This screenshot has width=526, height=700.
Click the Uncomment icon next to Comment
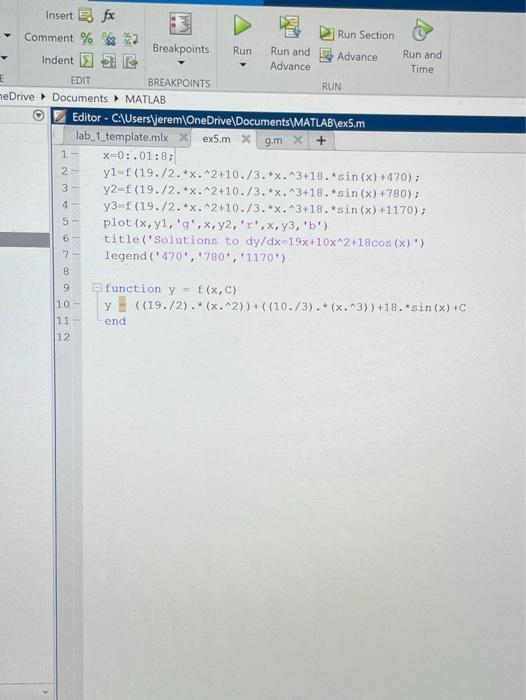tap(109, 39)
